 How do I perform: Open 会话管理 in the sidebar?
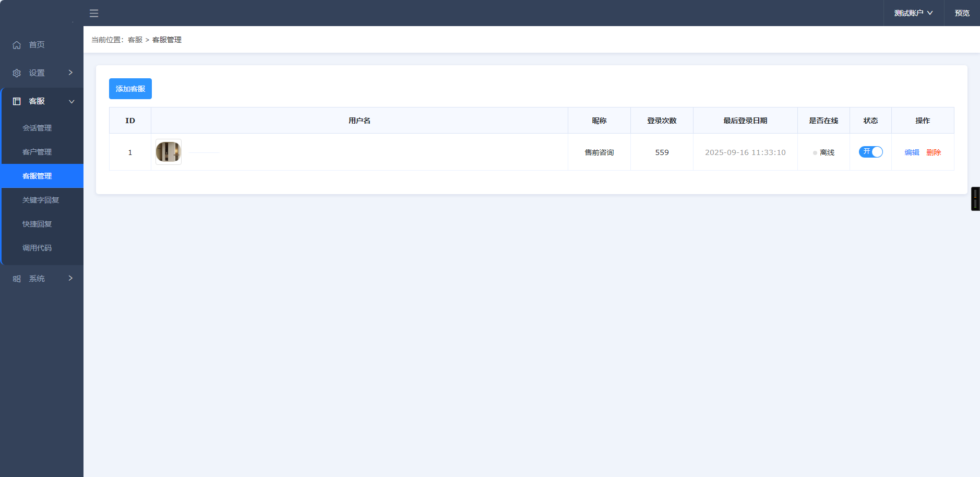tap(37, 128)
